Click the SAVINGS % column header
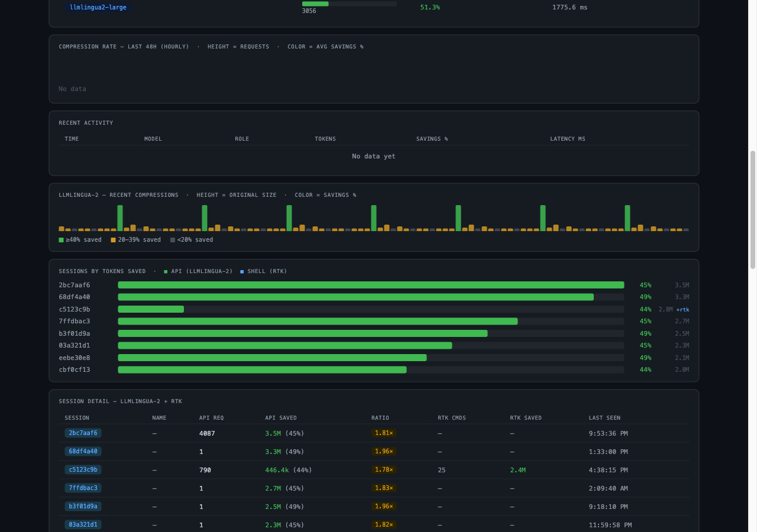Viewport: 757px width, 532px height. tap(432, 139)
